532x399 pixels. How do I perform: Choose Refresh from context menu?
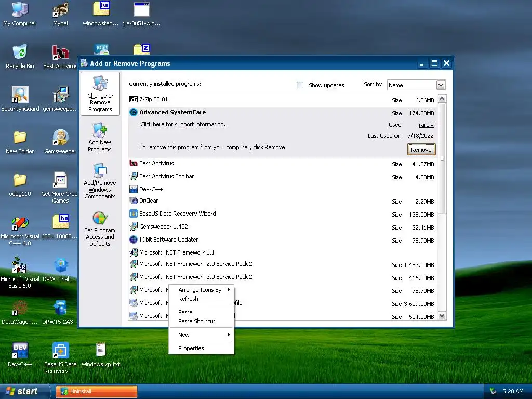point(202,299)
